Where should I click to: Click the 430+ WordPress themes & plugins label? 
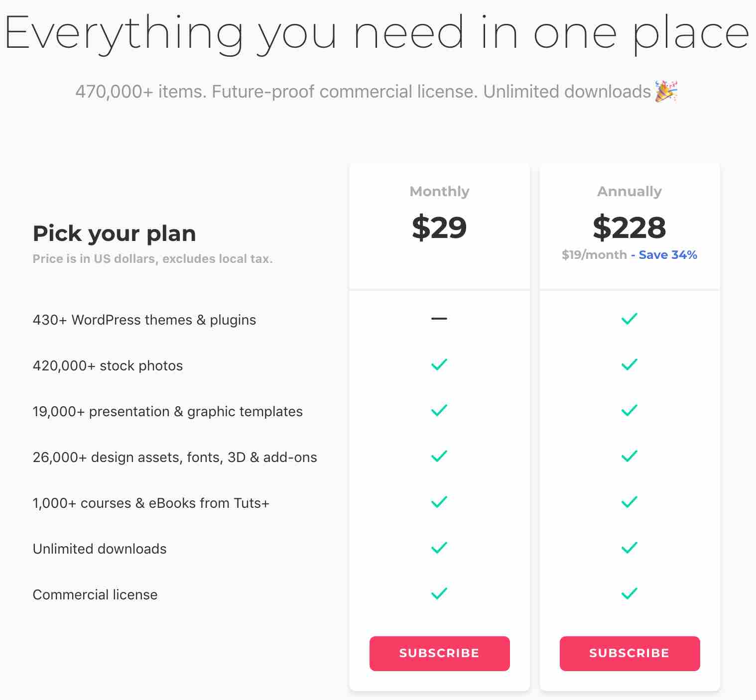[x=144, y=320]
